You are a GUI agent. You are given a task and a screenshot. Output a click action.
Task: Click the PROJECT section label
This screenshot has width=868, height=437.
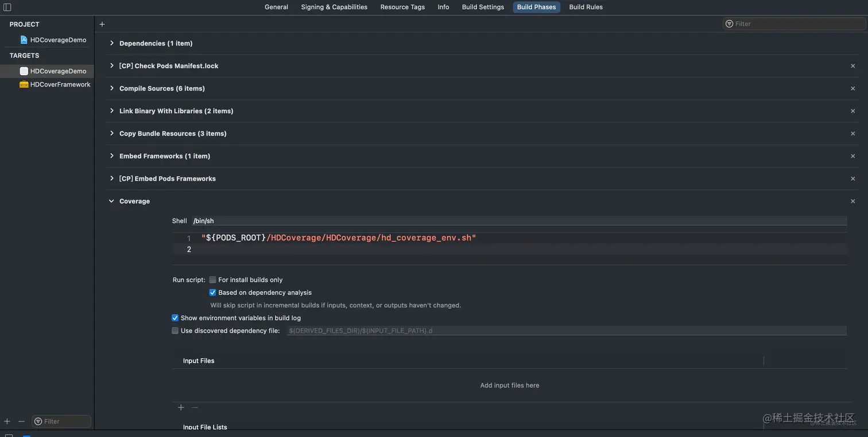point(24,25)
